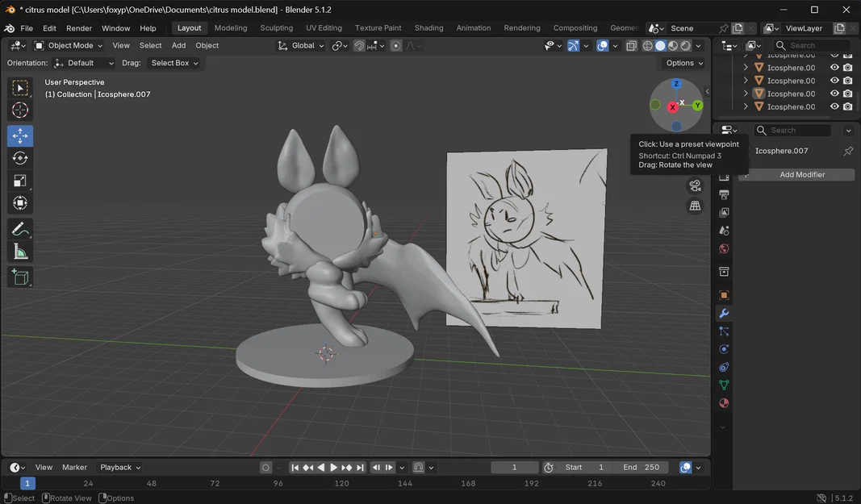Open the File menu
This screenshot has height=504, width=861.
[27, 28]
